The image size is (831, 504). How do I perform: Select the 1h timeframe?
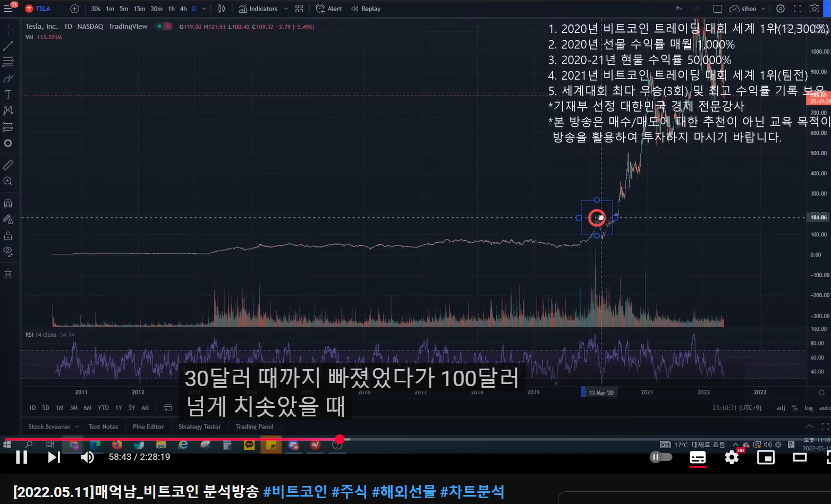(171, 8)
